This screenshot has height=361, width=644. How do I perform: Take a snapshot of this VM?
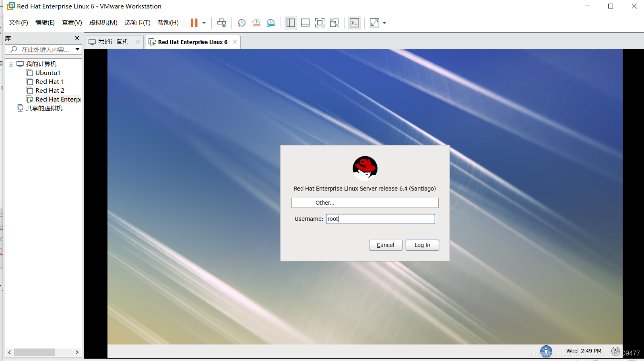coord(242,23)
